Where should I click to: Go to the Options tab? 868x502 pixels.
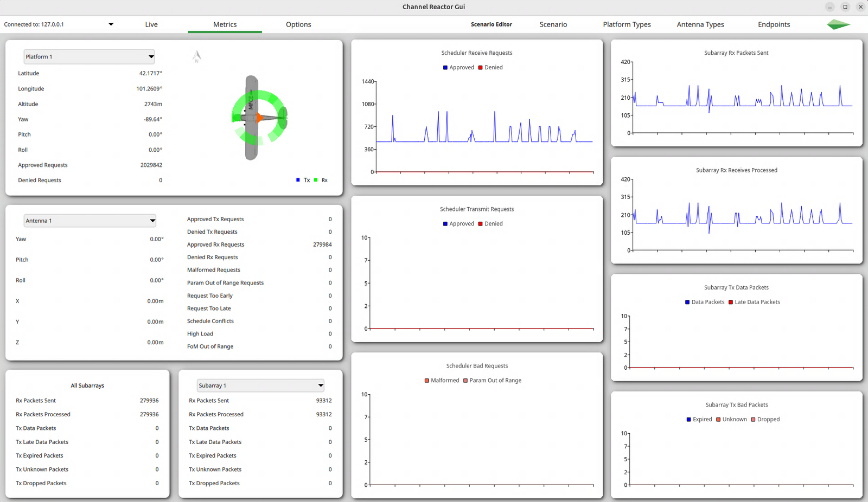click(298, 24)
